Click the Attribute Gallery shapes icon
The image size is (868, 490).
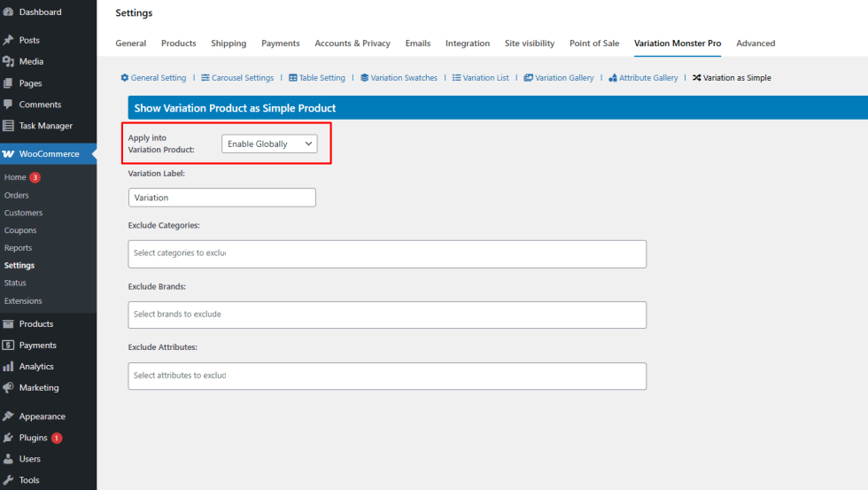coord(613,78)
